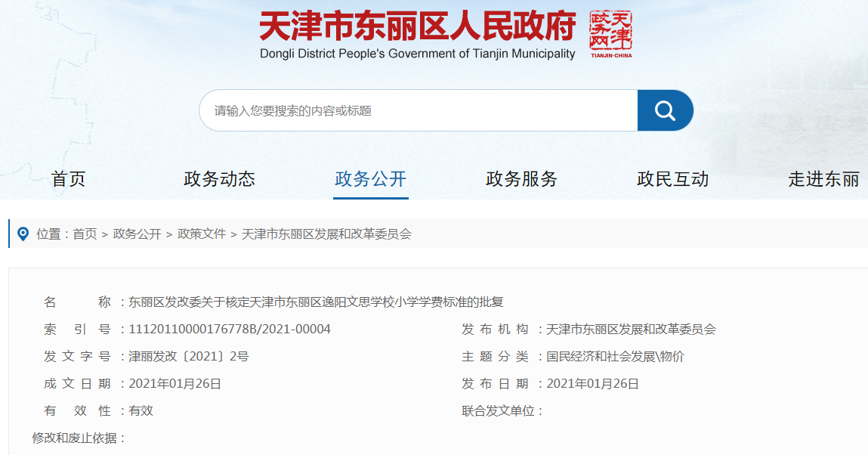Open the 政务动态 navigation item

click(218, 179)
